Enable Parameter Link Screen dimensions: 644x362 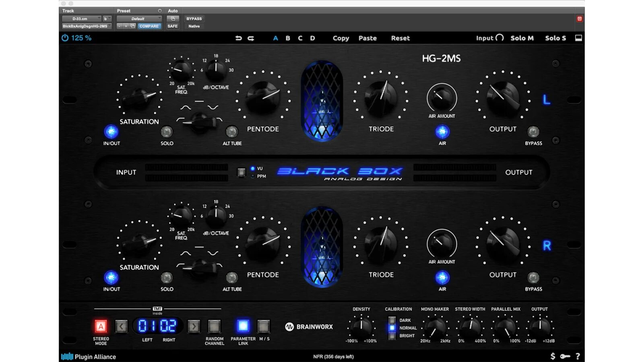tap(242, 326)
